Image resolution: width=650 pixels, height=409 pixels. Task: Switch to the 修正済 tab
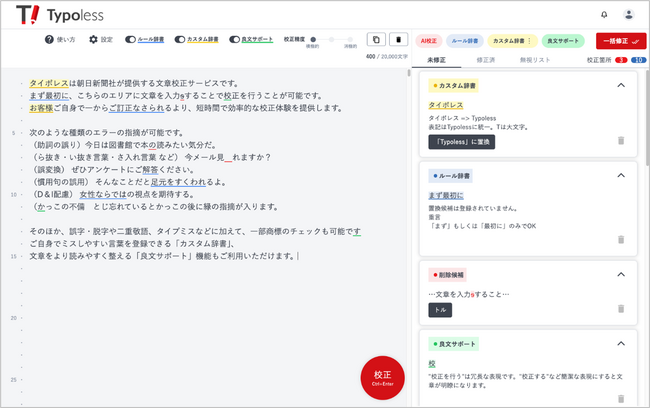pos(485,61)
